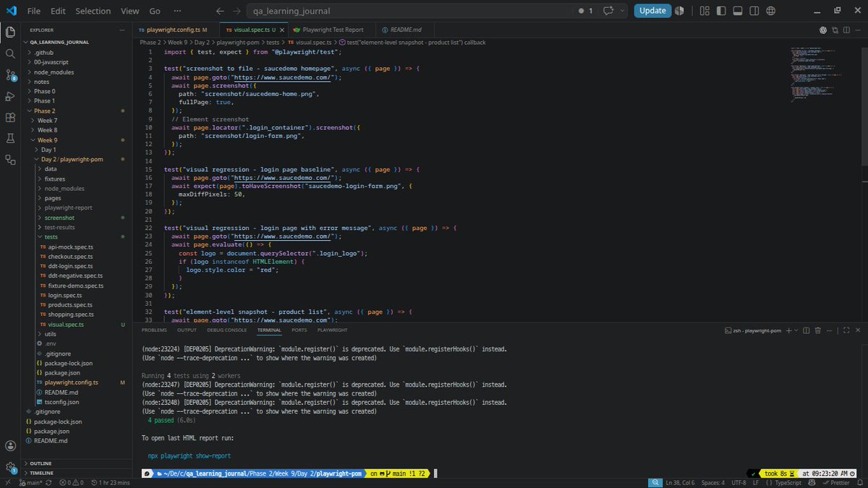Screen dimensions: 868x488
Task: Create a new terminal with plus icon
Action: [x=789, y=330]
